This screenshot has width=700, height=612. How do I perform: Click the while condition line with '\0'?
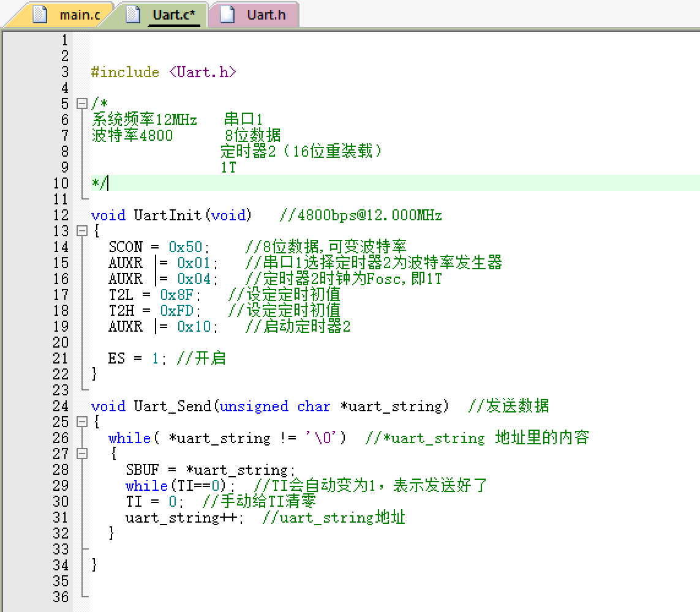pyautogui.click(x=227, y=438)
